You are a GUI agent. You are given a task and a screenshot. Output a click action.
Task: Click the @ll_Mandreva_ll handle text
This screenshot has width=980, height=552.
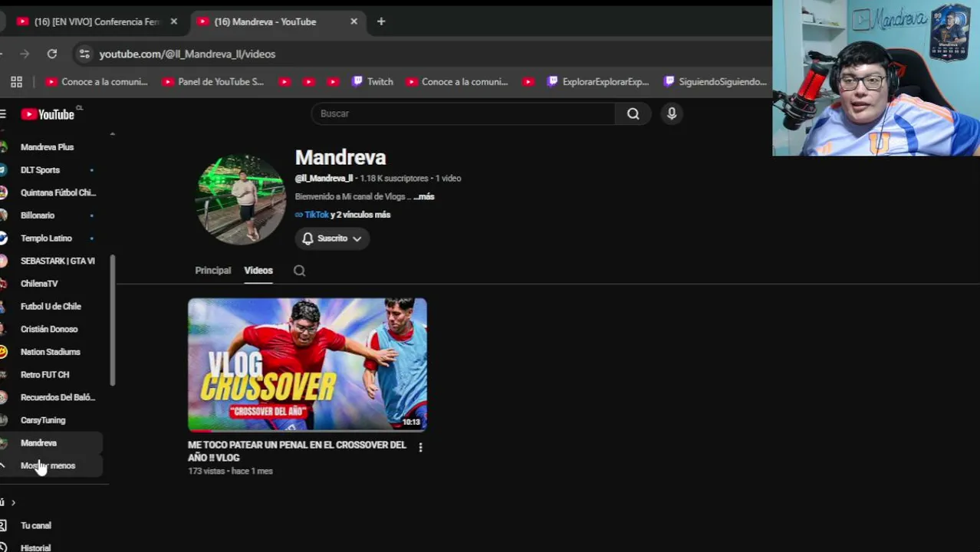pos(324,178)
